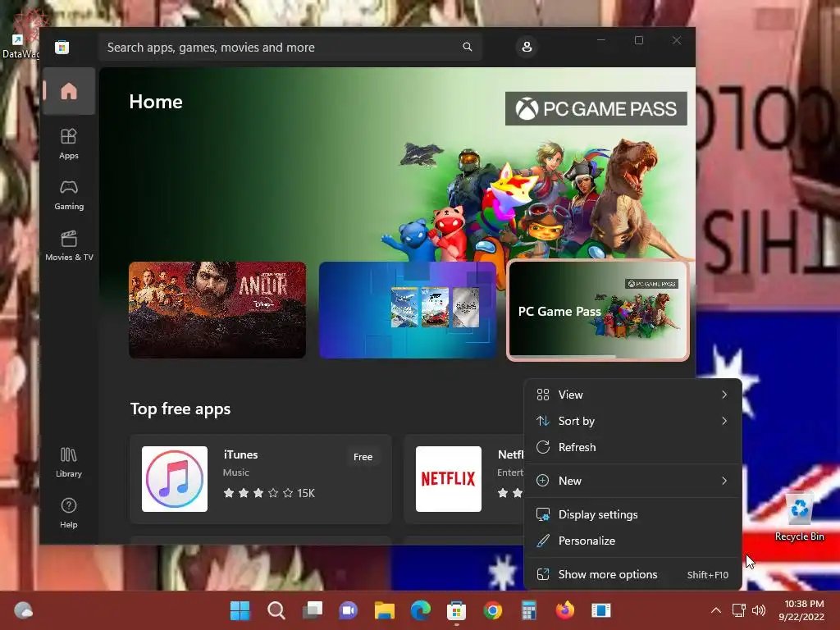Viewport: 840px width, 630px height.
Task: Open the volume speaker tray icon
Action: point(759,610)
